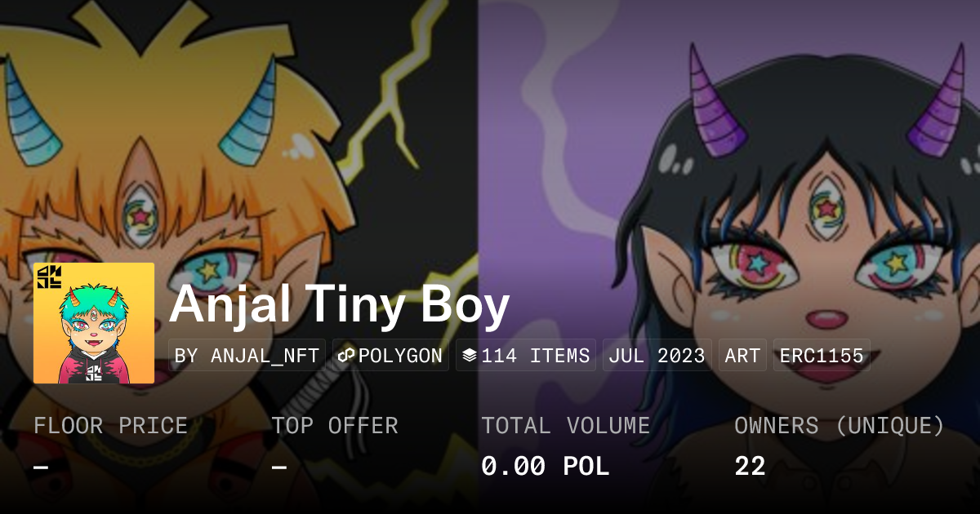Click the stacked layers icon beside 114 ITEMS
The image size is (980, 514).
pyautogui.click(x=470, y=356)
